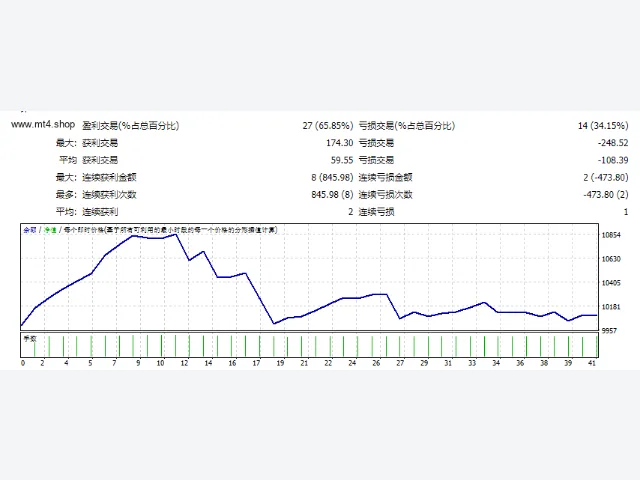Click the 10181 y-axis label
This screenshot has height=480, width=640.
coord(611,307)
